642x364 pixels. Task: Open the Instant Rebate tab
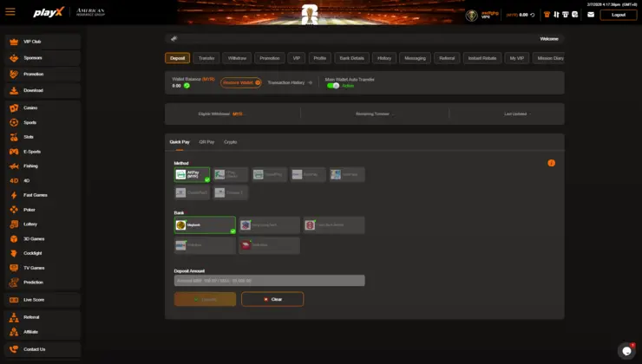481,58
